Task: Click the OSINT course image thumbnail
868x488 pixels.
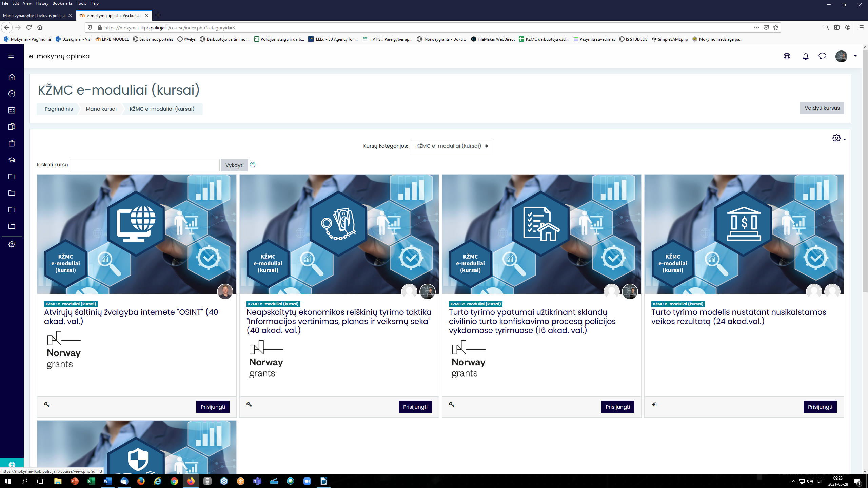Action: coord(137,234)
